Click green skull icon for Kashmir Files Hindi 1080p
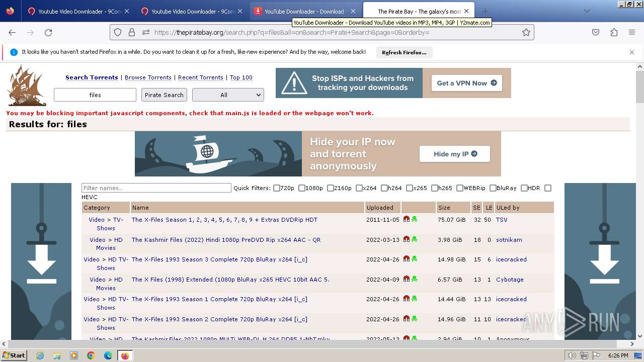This screenshot has height=362, width=644. 414,239
